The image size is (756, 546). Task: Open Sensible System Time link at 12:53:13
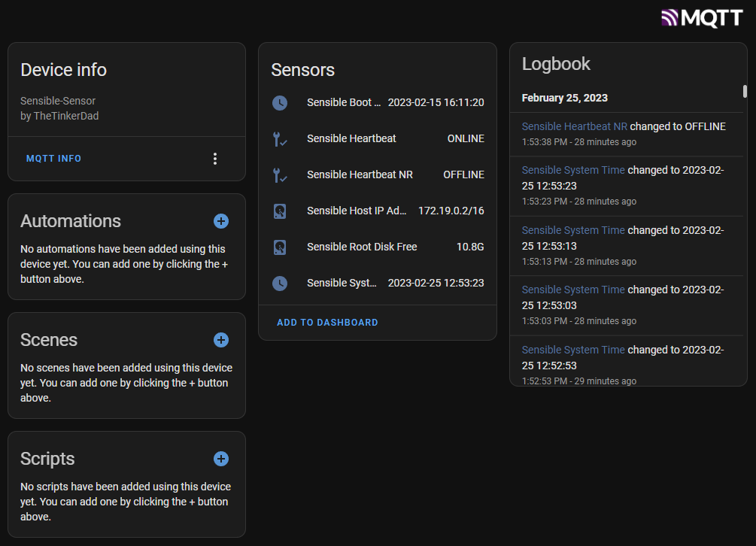(x=572, y=230)
